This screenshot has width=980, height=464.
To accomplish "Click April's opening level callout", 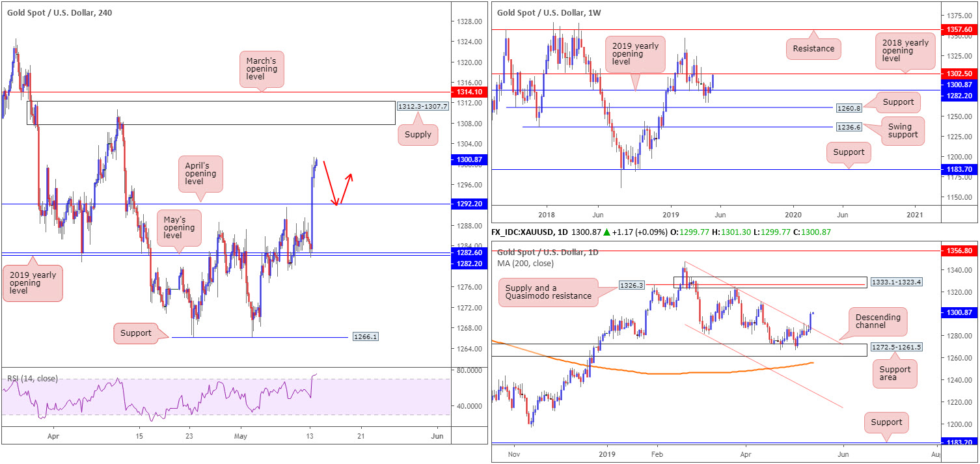I will 200,174.
